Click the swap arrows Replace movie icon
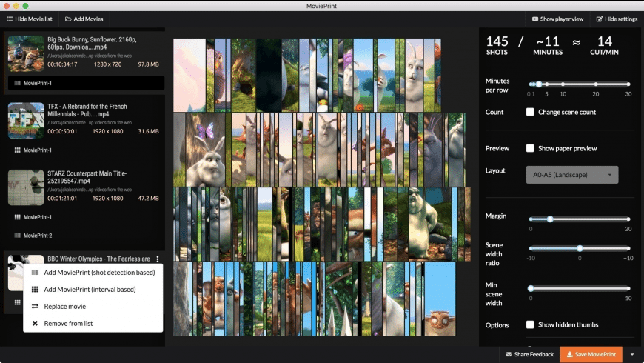 [x=35, y=306]
